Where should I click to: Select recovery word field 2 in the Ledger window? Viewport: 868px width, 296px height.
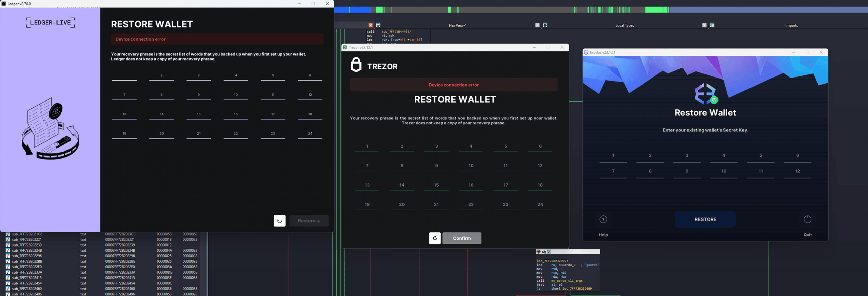(161, 77)
